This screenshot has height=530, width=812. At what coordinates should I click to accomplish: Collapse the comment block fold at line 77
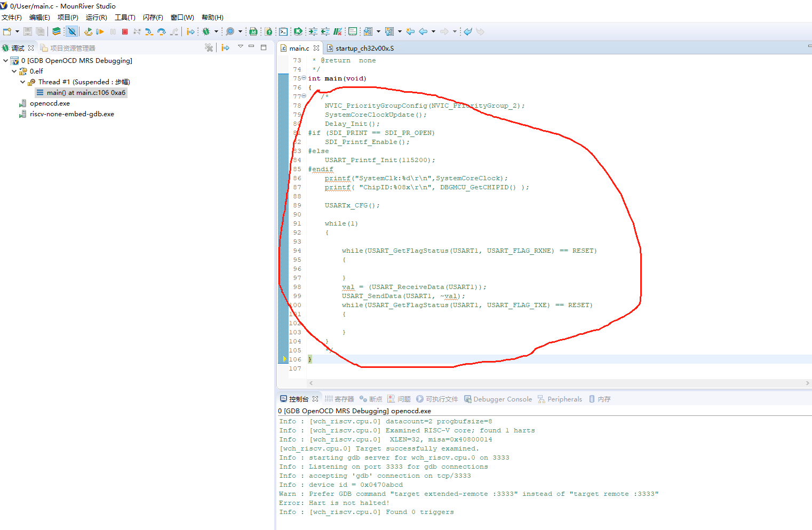(304, 96)
